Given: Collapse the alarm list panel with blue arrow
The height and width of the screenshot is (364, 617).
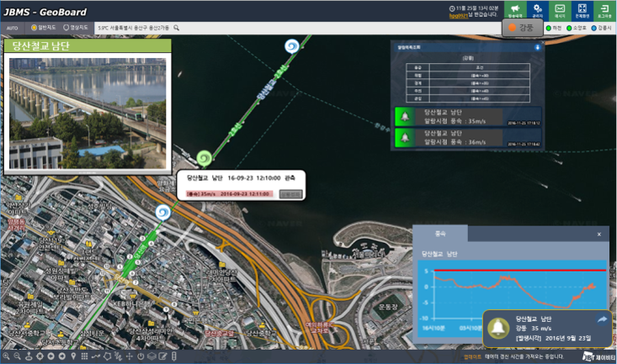Looking at the screenshot, I should click(537, 47).
